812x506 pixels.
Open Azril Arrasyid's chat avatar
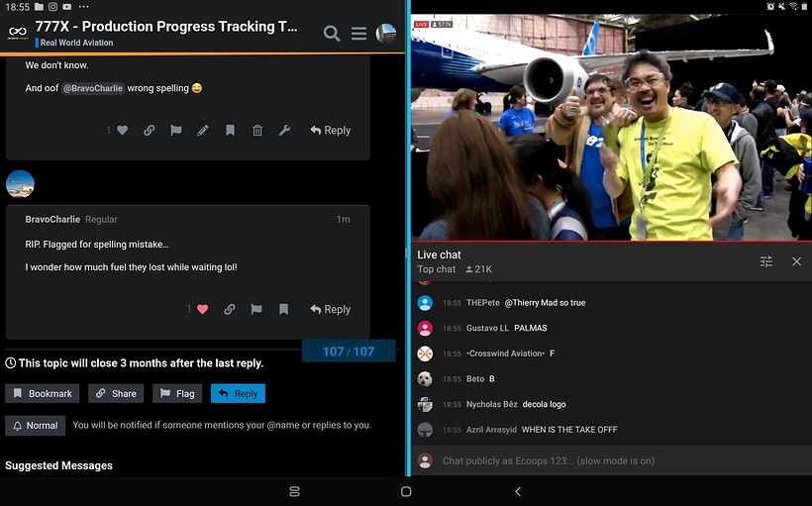425,430
